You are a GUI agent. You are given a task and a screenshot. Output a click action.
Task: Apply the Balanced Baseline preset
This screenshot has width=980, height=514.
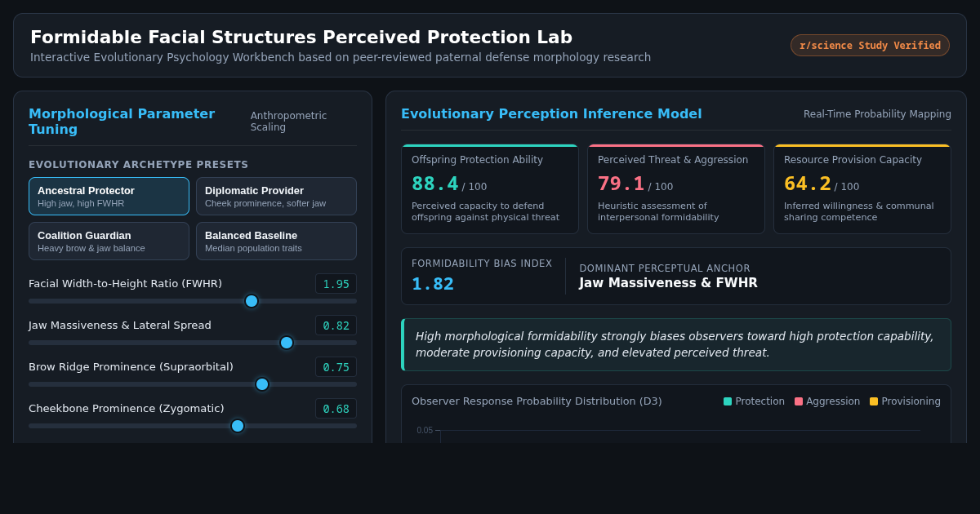pyautogui.click(x=276, y=241)
